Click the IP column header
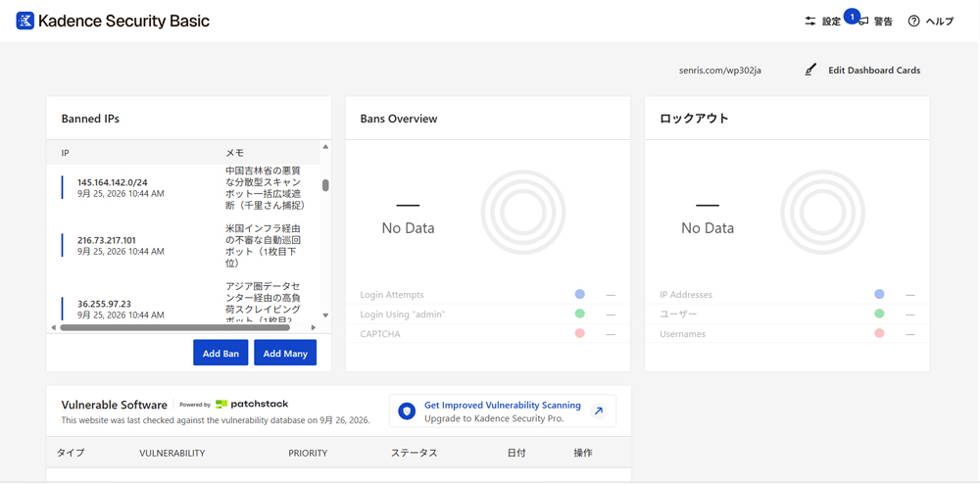The height and width of the screenshot is (484, 980). tap(65, 153)
